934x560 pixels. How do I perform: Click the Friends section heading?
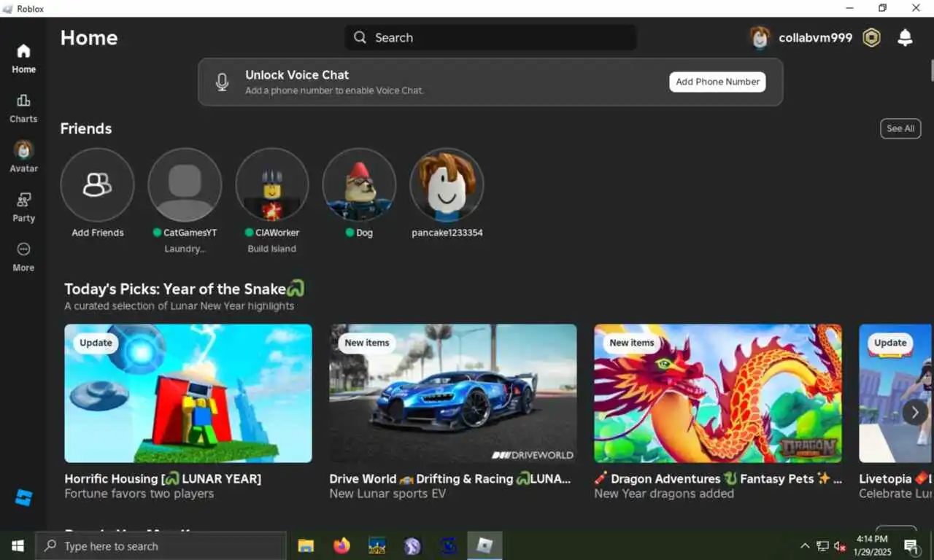tap(86, 128)
